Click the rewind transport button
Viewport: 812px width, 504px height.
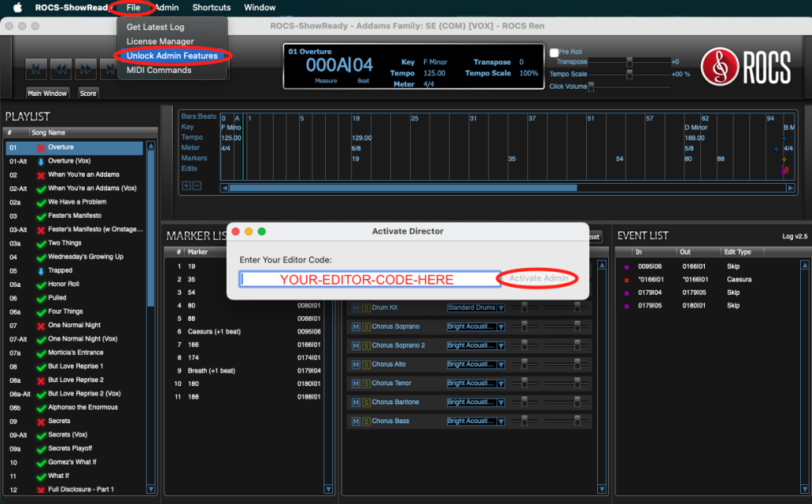[x=61, y=69]
